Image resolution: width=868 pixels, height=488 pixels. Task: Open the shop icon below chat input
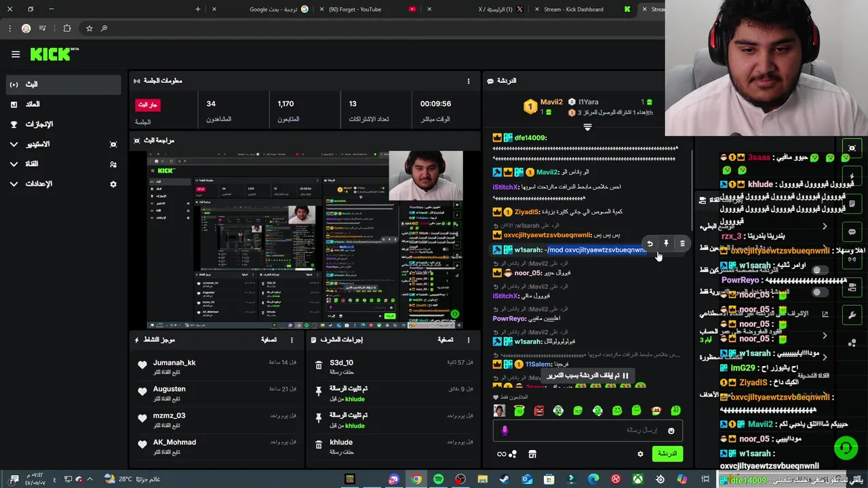532,454
